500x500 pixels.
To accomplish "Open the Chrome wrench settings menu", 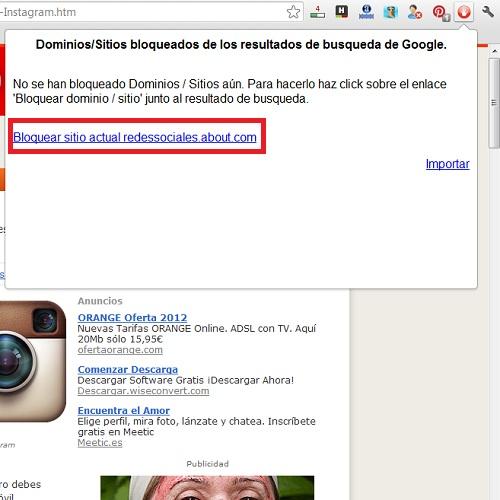I will coord(488,12).
